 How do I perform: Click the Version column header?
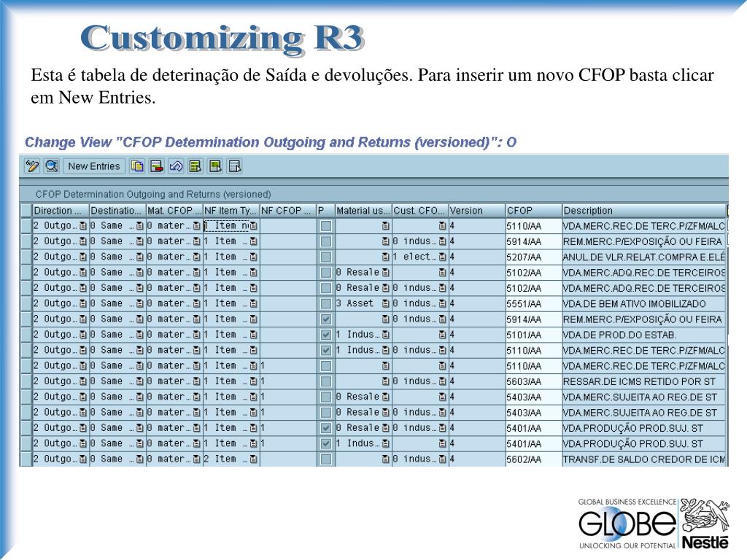(x=477, y=211)
